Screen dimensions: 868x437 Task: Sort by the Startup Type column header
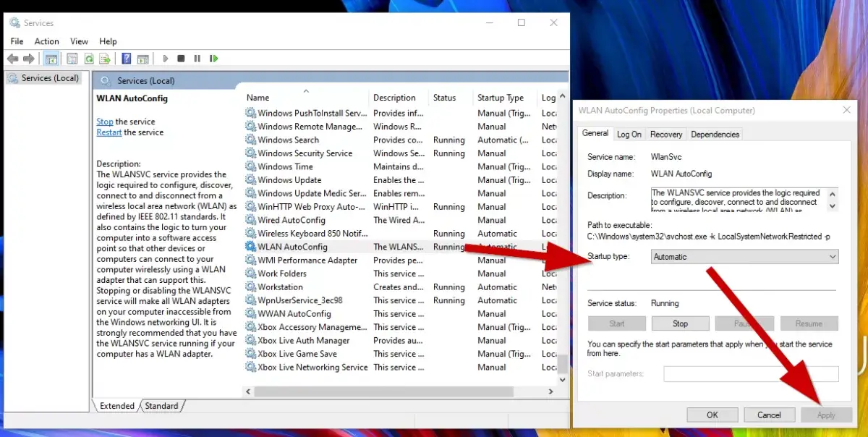tap(506, 98)
